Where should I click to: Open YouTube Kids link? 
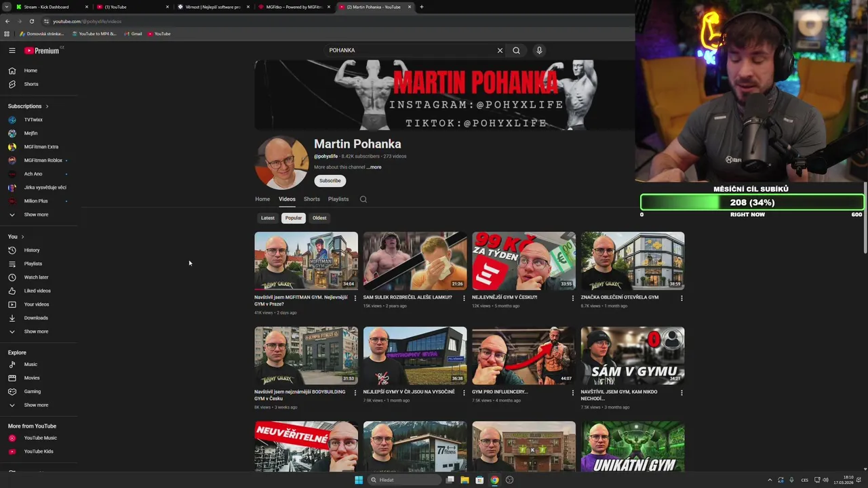39,451
